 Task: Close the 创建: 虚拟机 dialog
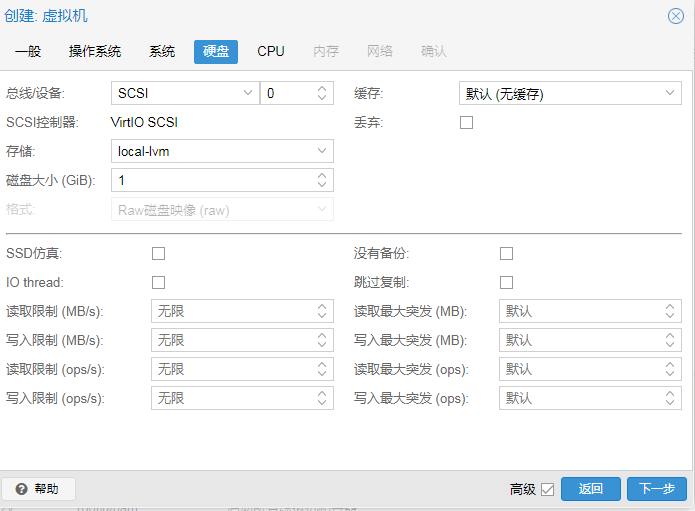[x=675, y=16]
